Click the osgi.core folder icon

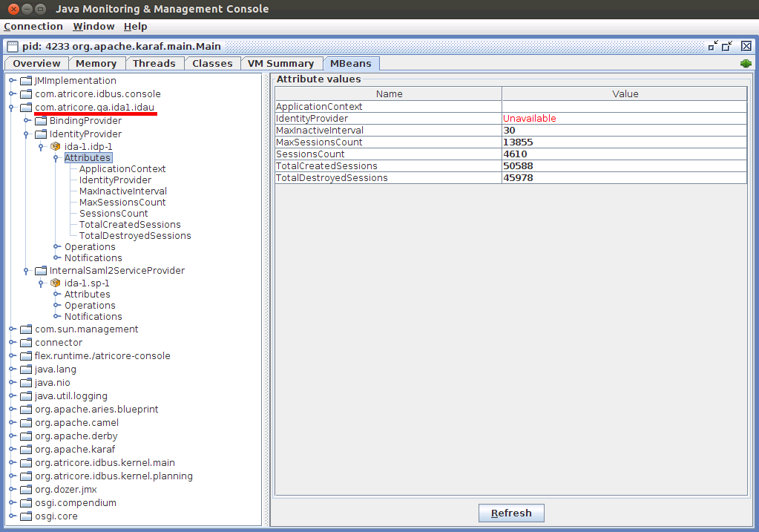[26, 516]
